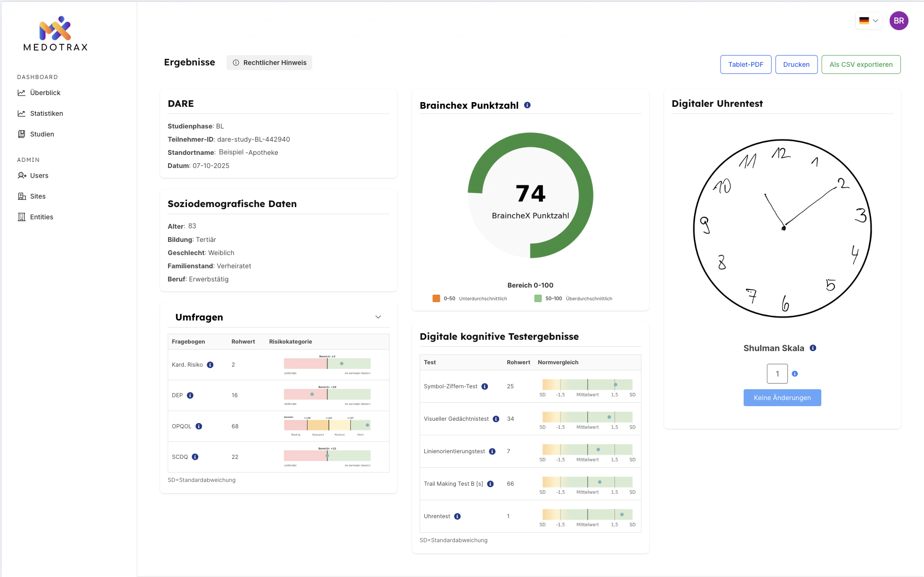This screenshot has width=924, height=577.
Task: Open the BR user profile menu
Action: tap(899, 21)
